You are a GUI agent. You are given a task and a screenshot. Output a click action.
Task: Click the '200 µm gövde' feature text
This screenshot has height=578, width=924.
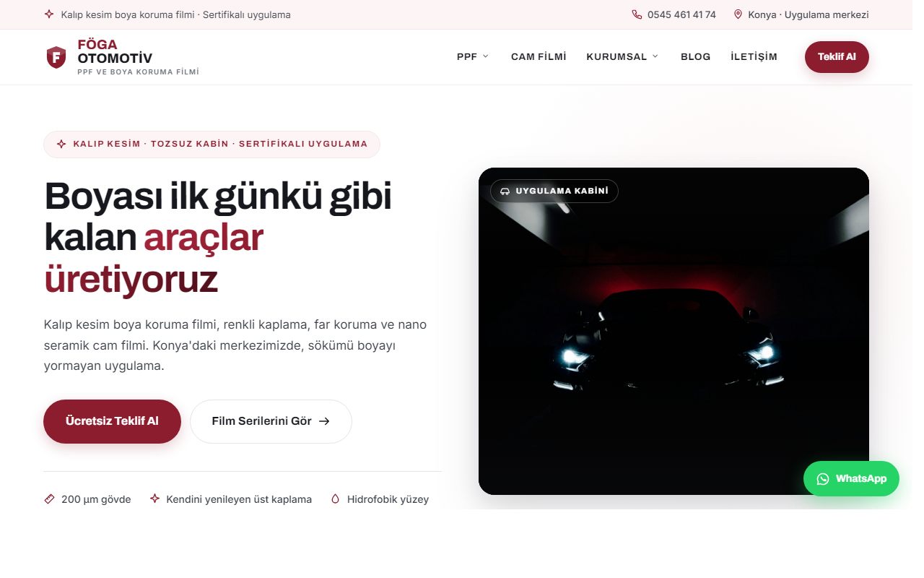[x=96, y=499]
